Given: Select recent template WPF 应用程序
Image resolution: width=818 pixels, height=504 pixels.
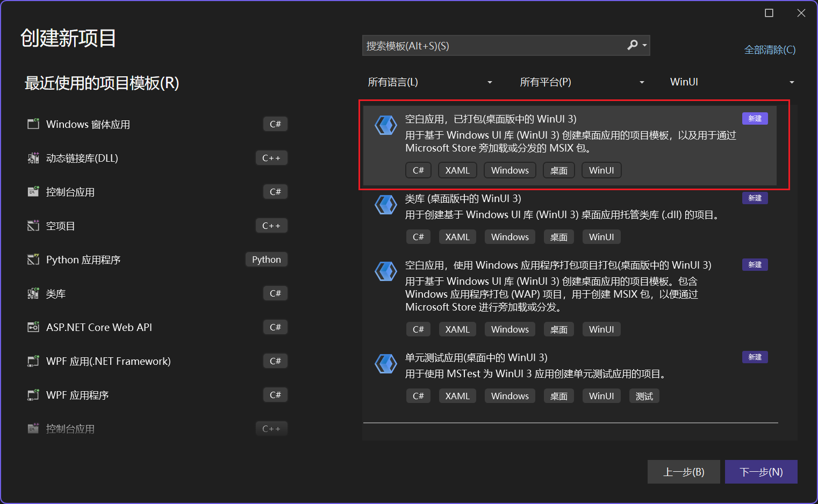Looking at the screenshot, I should click(77, 395).
